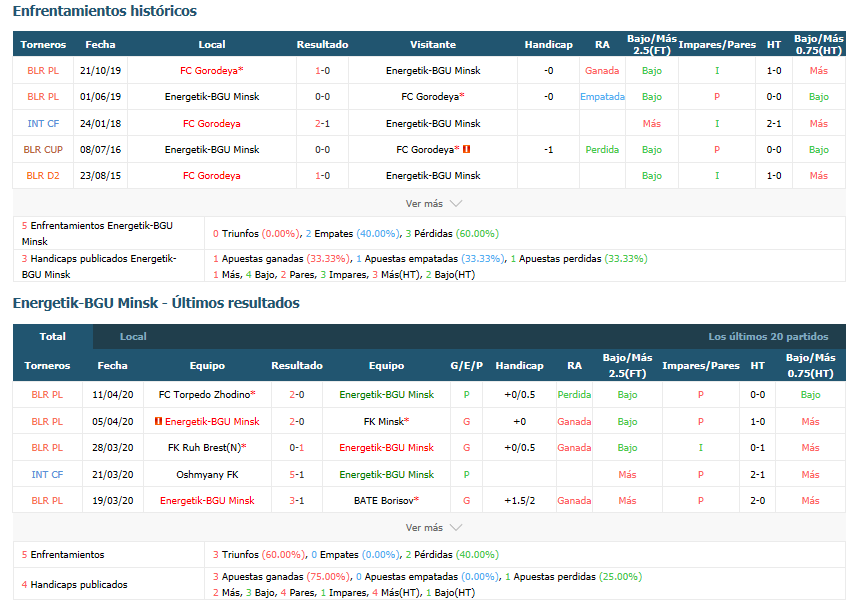
Task: Open BATE Borisov team link
Action: click(386, 500)
